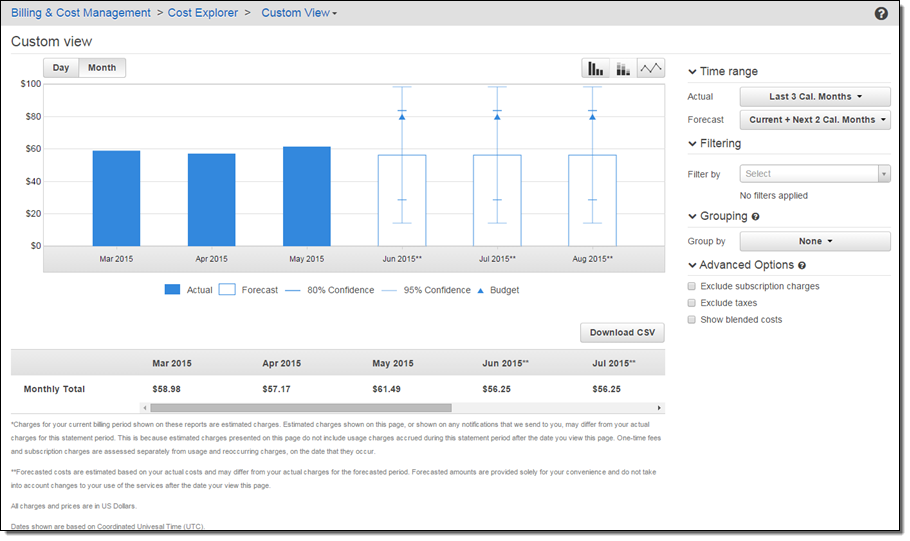
Task: Switch to bar chart view
Action: 596,69
